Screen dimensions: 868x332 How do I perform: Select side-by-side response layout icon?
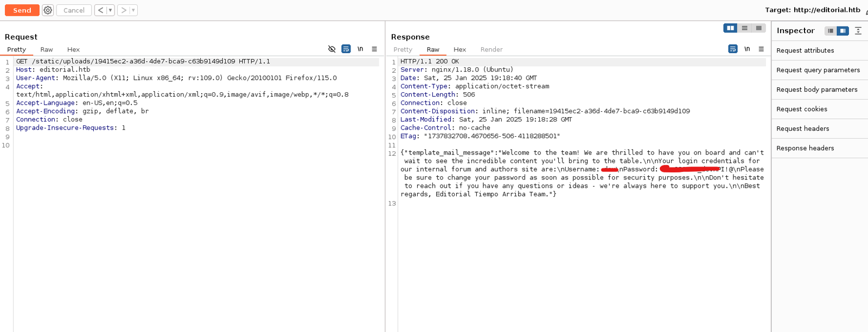point(730,28)
